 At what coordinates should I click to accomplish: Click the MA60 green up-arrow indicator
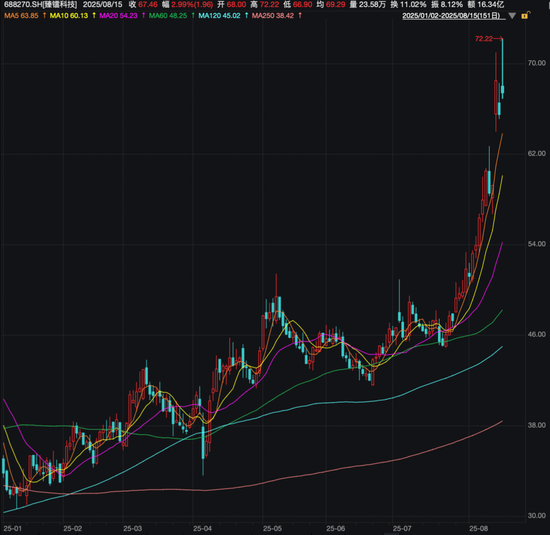(193, 15)
